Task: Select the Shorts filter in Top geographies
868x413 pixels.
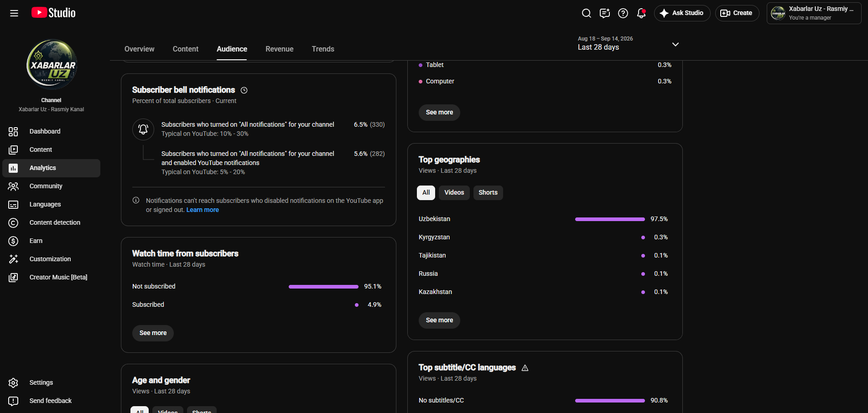Action: [488, 193]
